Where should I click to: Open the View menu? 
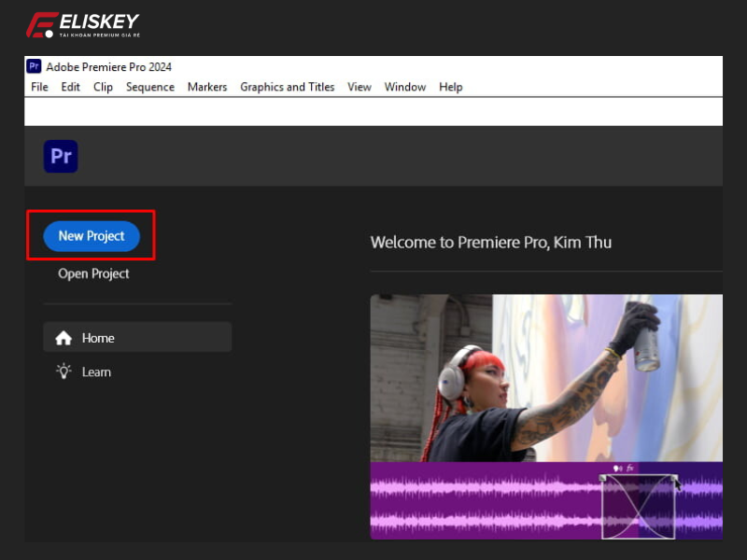tap(359, 87)
